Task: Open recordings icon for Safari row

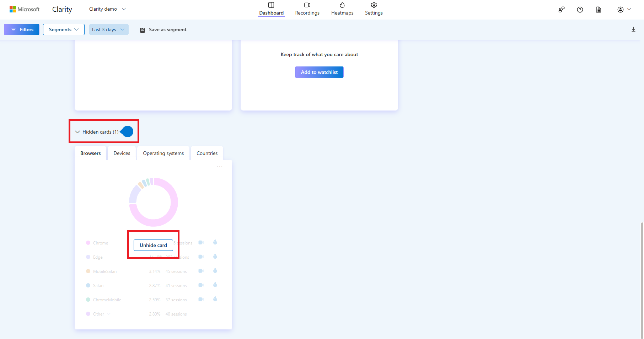Action: click(x=201, y=285)
